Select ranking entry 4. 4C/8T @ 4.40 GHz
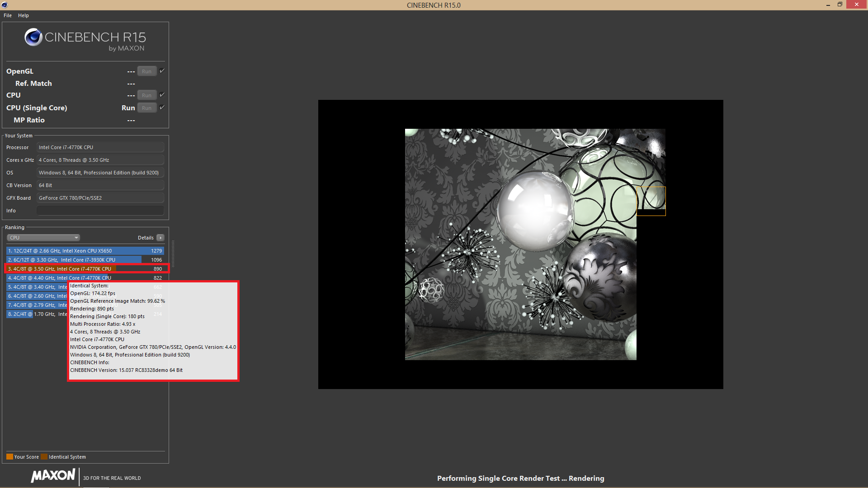Screen dimensions: 868x488 [x=85, y=278]
